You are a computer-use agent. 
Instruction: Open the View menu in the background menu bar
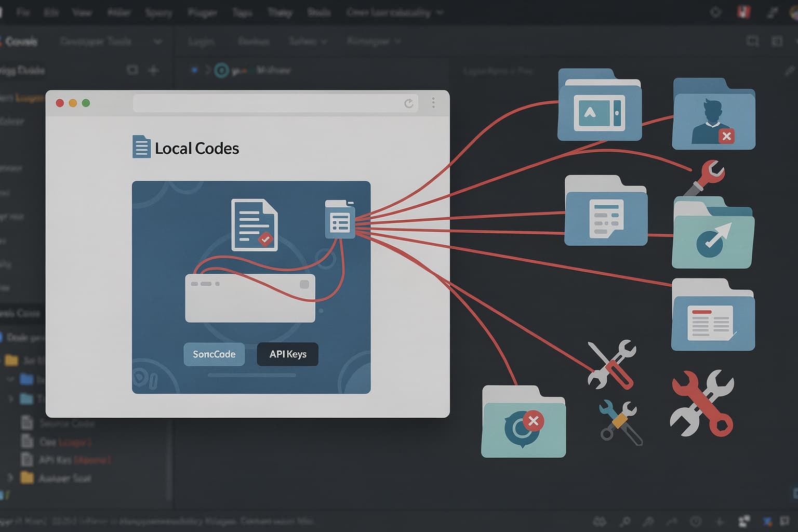pos(82,12)
